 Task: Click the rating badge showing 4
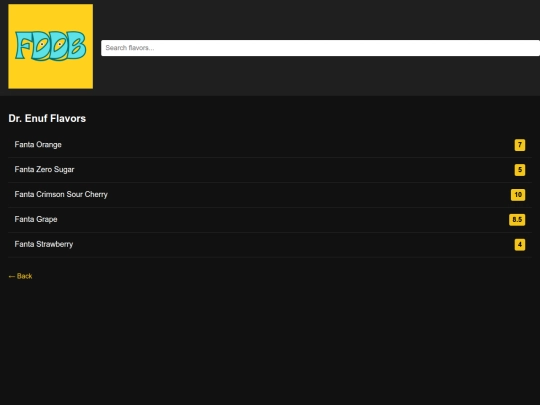520,245
